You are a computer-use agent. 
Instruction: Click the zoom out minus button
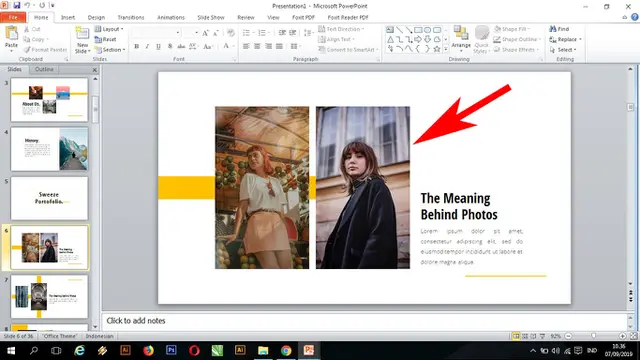[x=568, y=336]
